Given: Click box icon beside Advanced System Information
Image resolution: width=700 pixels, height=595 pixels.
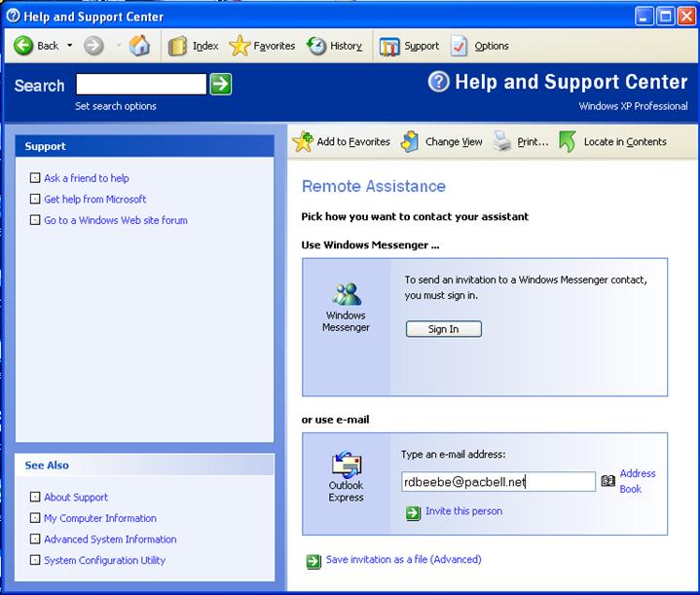Looking at the screenshot, I should [x=35, y=539].
